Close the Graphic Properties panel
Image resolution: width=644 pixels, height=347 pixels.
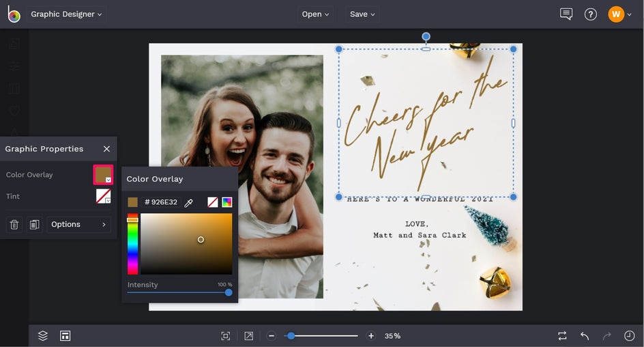point(107,149)
